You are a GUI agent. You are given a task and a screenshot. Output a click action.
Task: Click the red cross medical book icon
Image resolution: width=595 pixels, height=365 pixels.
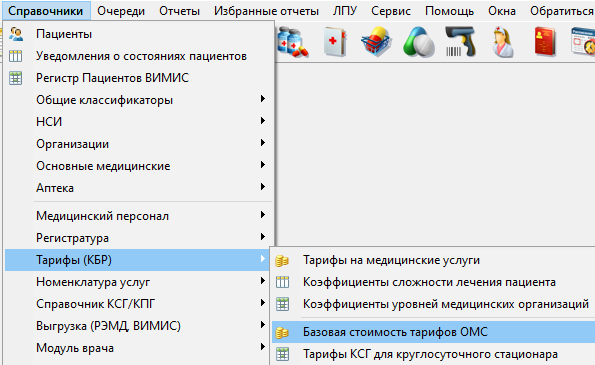coord(335,42)
